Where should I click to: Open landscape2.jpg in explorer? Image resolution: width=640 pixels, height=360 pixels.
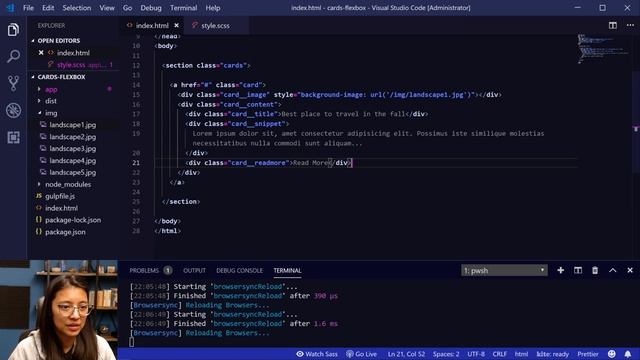(73, 137)
